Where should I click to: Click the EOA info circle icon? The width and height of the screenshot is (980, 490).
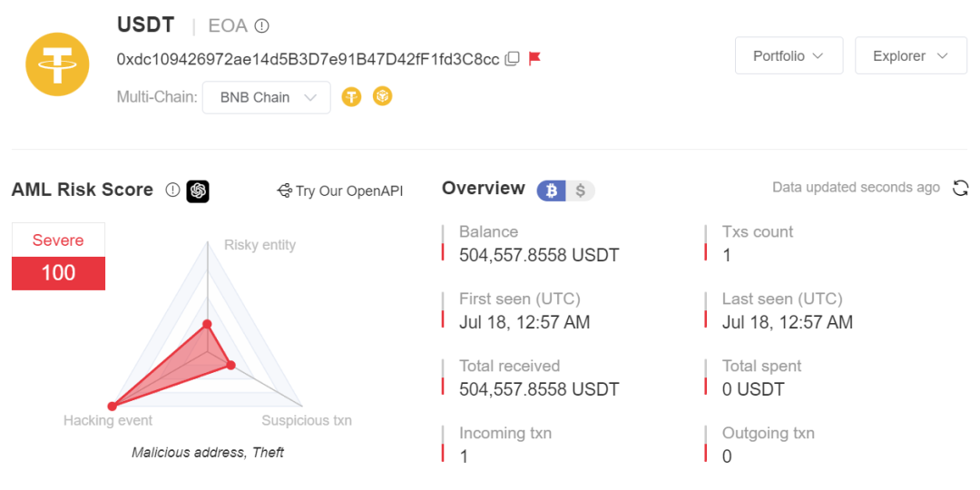click(x=262, y=26)
